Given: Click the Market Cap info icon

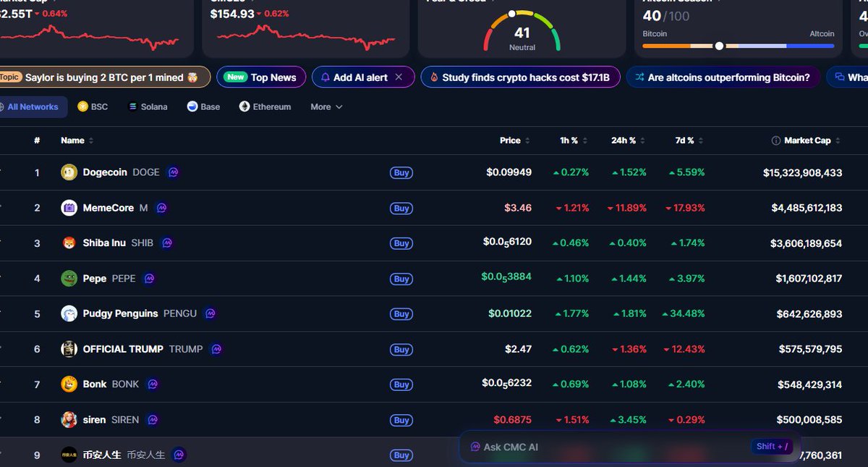Looking at the screenshot, I should (776, 140).
